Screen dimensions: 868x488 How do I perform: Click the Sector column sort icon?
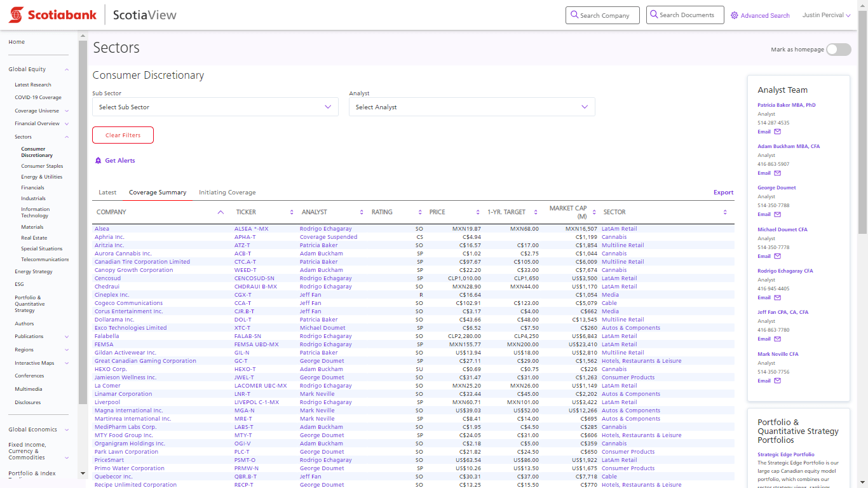click(x=724, y=212)
